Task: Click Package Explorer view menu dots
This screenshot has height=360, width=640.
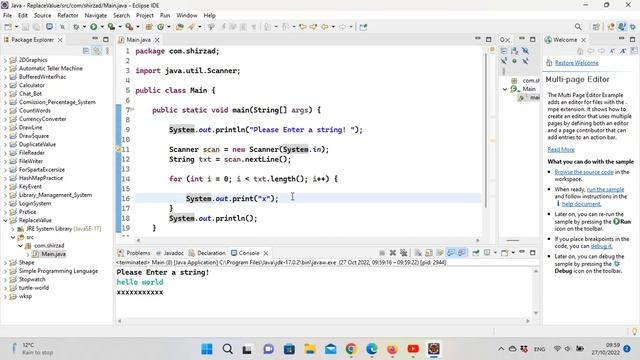Action: click(x=107, y=51)
